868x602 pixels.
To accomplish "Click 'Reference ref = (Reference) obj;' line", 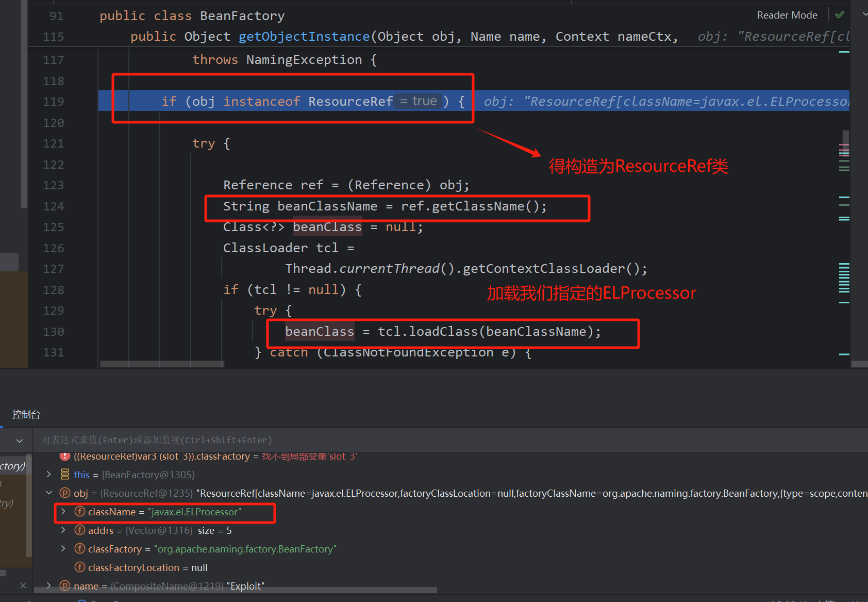I will tap(346, 185).
